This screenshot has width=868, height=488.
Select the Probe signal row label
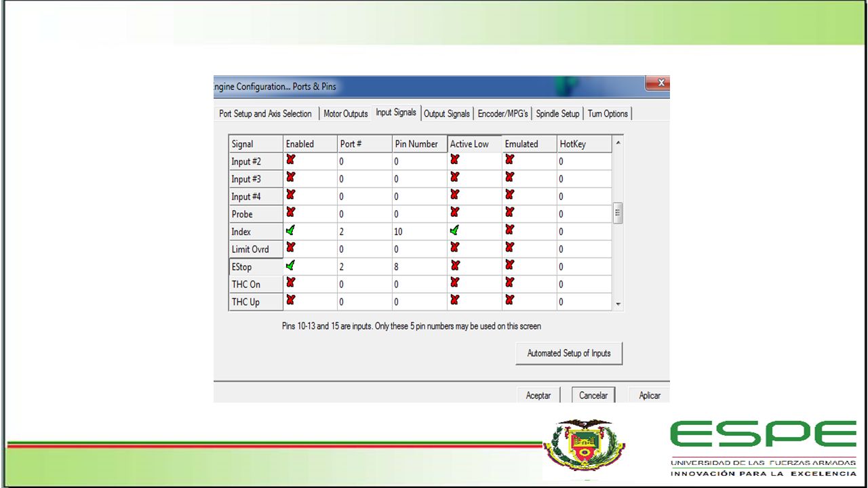pyautogui.click(x=256, y=213)
